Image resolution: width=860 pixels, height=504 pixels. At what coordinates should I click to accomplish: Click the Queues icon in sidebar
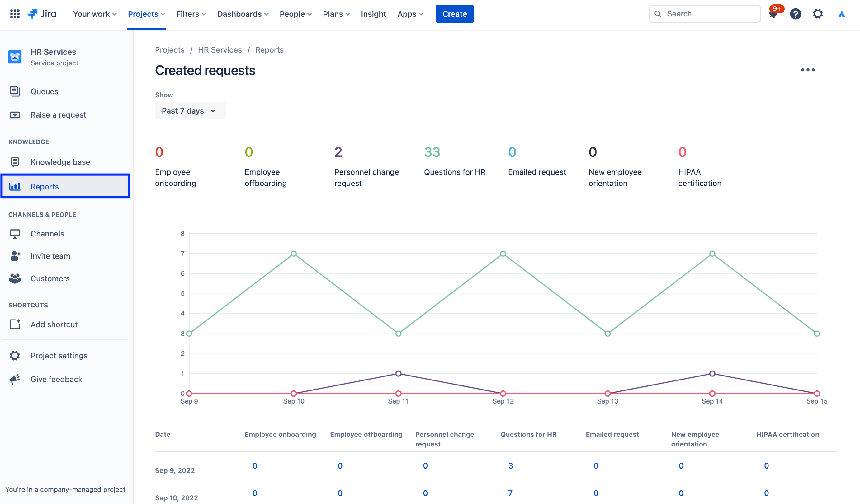tap(16, 91)
